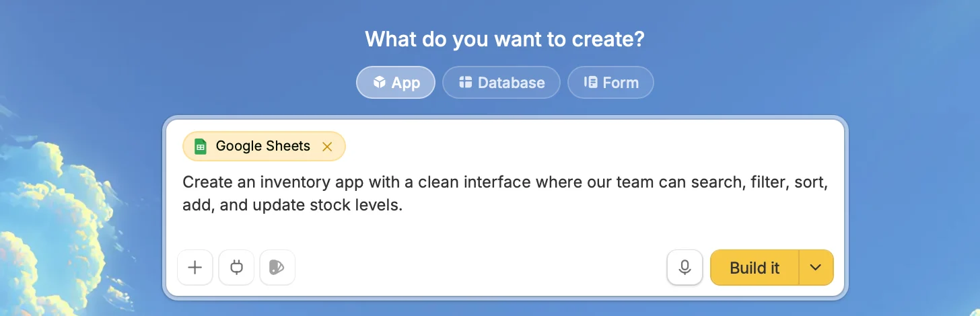
Task: Remove the Google Sheets chip
Action: pos(327,147)
